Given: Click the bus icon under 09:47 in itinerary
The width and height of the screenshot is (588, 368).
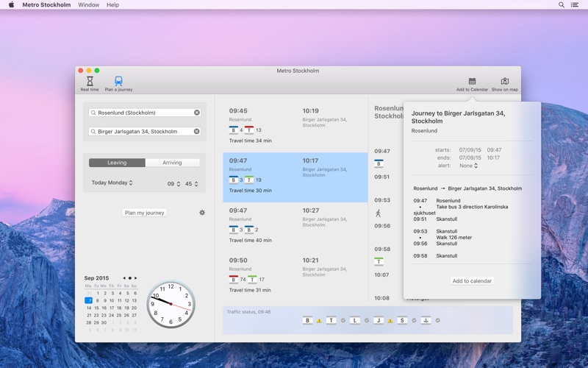Looking at the screenshot, I should (379, 163).
